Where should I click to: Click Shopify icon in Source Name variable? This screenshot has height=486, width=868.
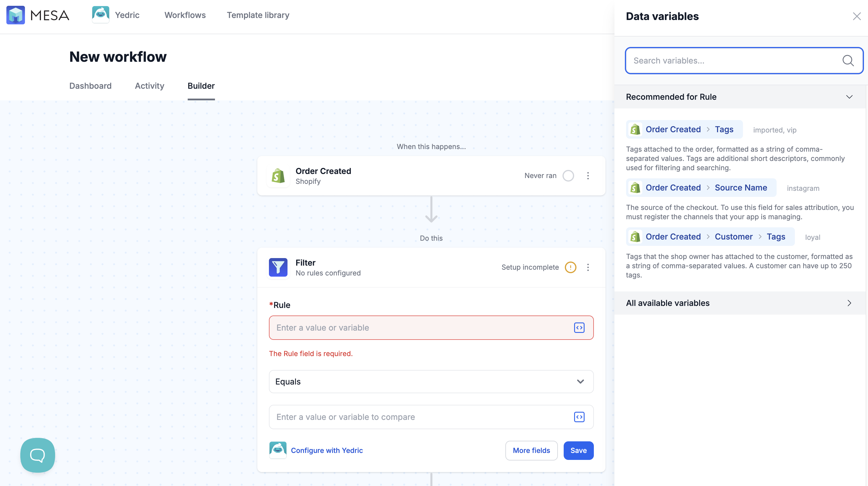pyautogui.click(x=635, y=188)
